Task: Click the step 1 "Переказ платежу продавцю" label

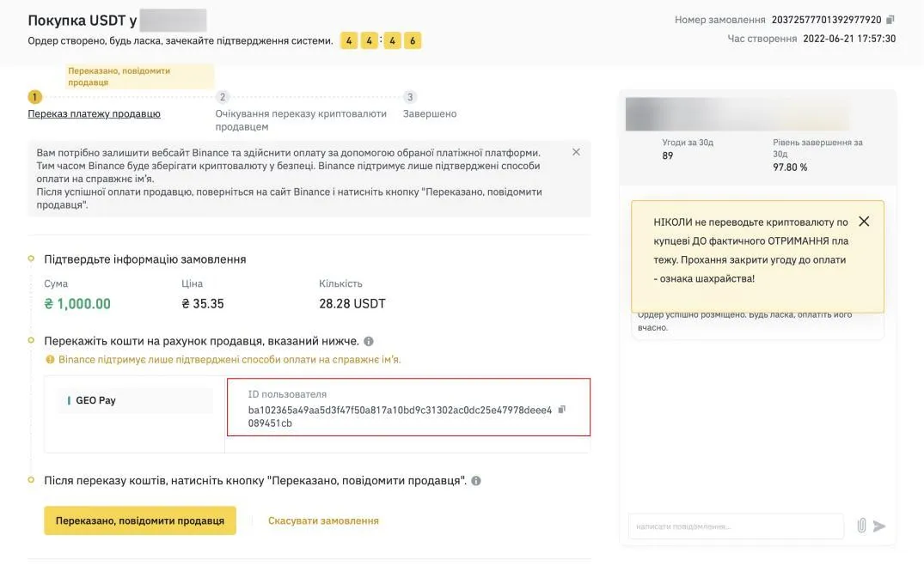Action: 94,114
